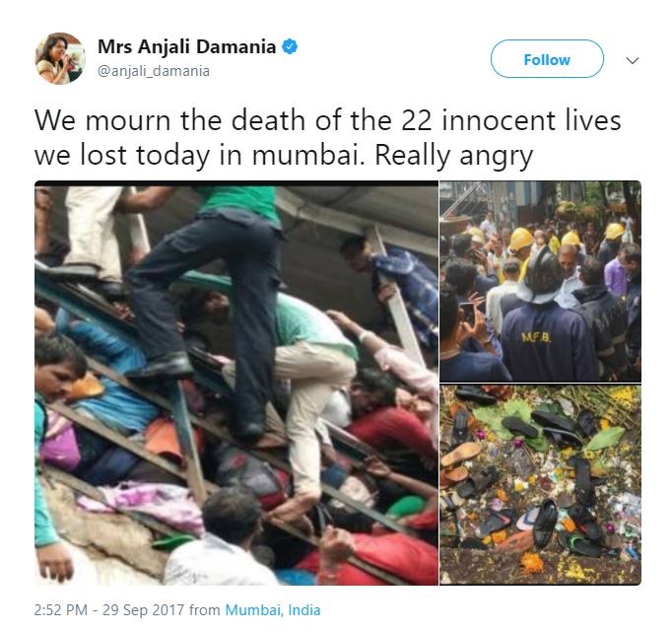672x632 pixels.
Task: Click the M.F.B. lettering on the jacket
Action: (535, 338)
